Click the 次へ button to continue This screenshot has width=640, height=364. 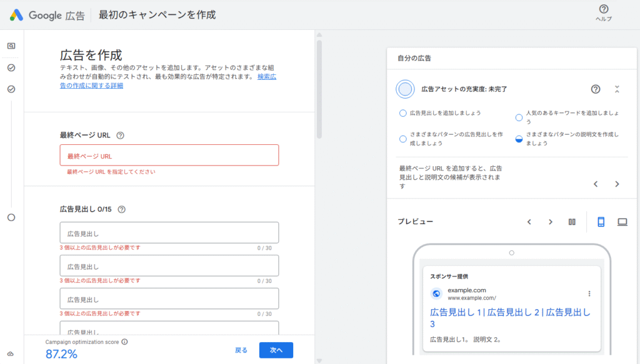(276, 350)
